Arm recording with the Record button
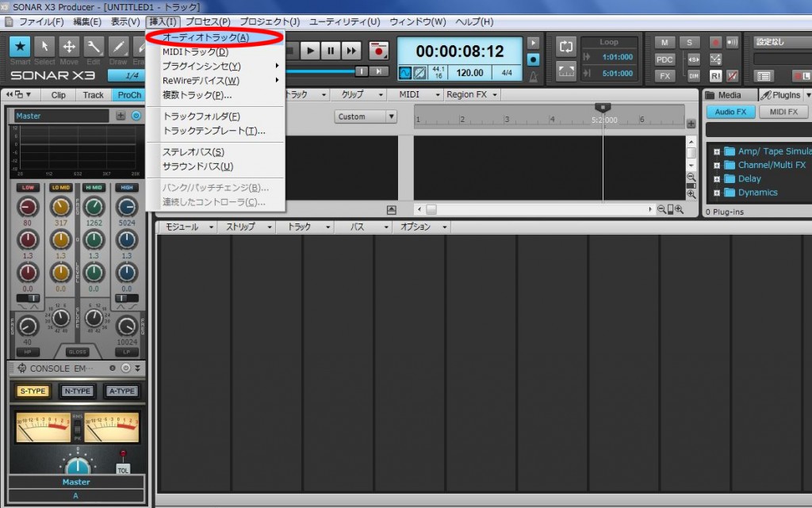Screen dimensions: 812x508 pos(378,51)
